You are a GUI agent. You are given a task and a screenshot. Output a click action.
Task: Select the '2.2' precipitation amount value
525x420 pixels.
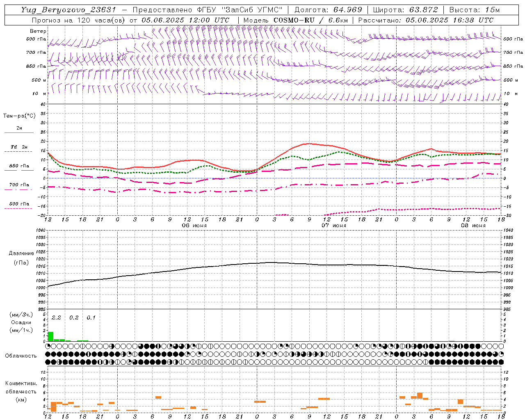(x=56, y=318)
